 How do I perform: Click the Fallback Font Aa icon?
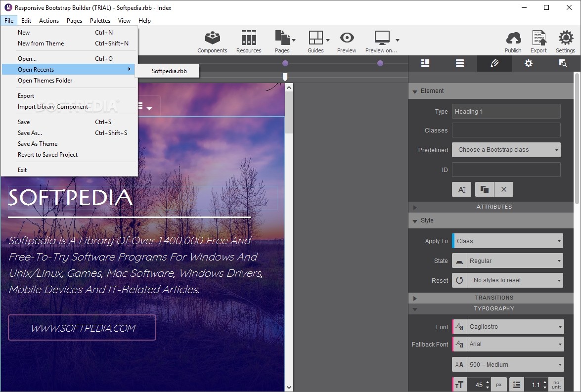tap(459, 344)
